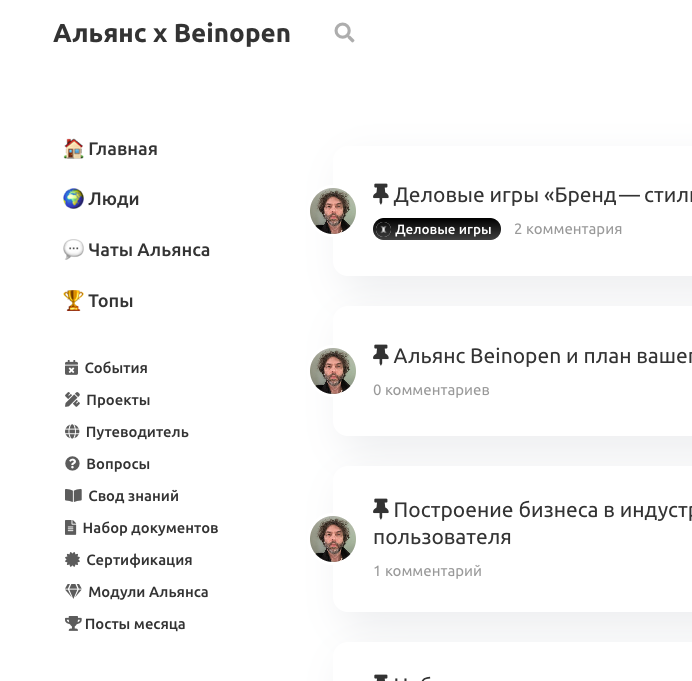The width and height of the screenshot is (692, 681).
Task: Open Проекты link
Action: pyautogui.click(x=118, y=400)
